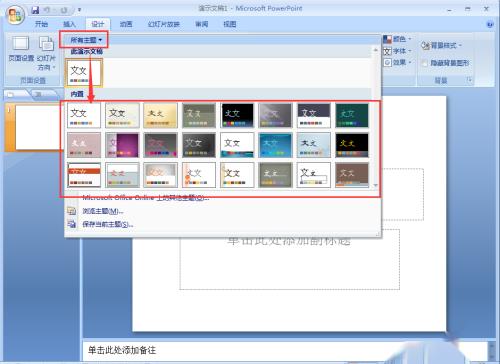Screen dimensions: 500x364
Task: Expand the All Themes (所有主题) dropdown
Action: click(x=86, y=40)
